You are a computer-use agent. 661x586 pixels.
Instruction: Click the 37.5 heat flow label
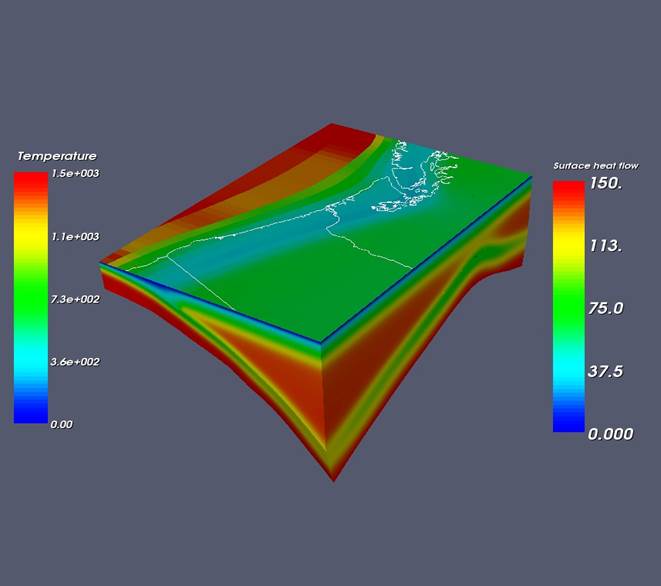(606, 371)
